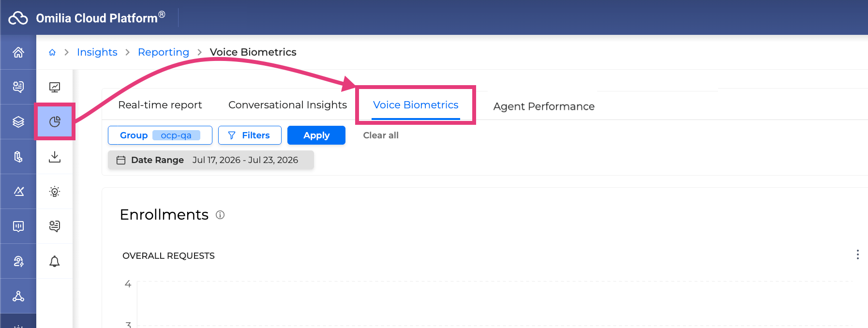The width and height of the screenshot is (868, 328).
Task: Click the breadcrumb home icon
Action: [x=52, y=52]
